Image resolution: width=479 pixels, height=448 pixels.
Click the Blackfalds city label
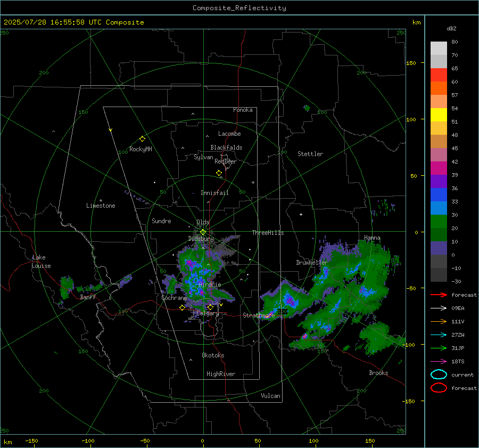pos(226,148)
